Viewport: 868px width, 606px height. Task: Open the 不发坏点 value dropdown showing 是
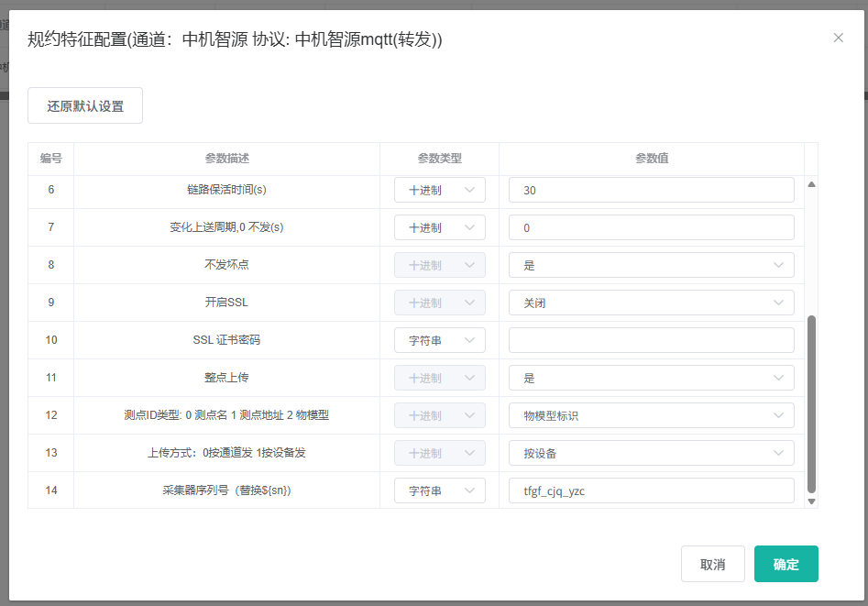point(651,265)
